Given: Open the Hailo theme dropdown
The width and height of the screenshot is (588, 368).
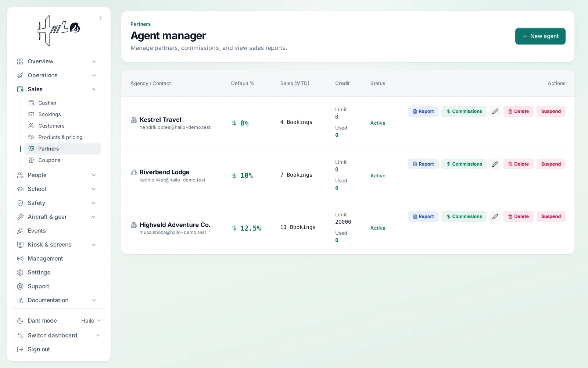Looking at the screenshot, I should pyautogui.click(x=91, y=321).
